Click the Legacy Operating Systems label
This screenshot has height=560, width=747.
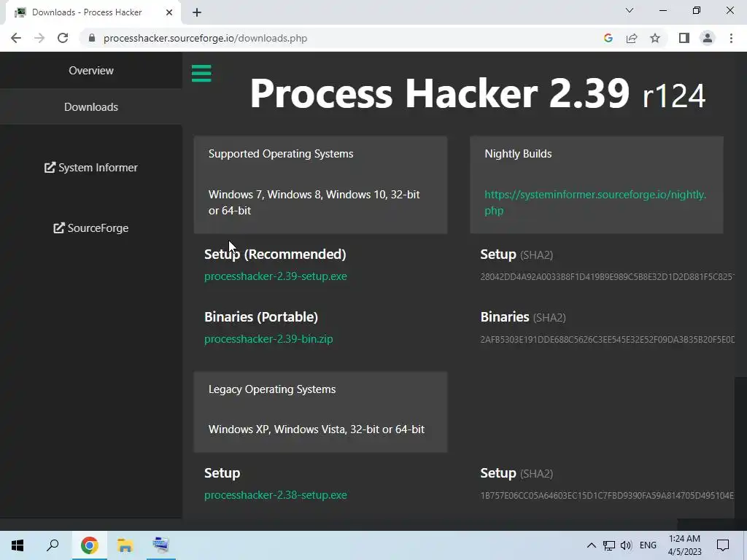[x=272, y=389]
